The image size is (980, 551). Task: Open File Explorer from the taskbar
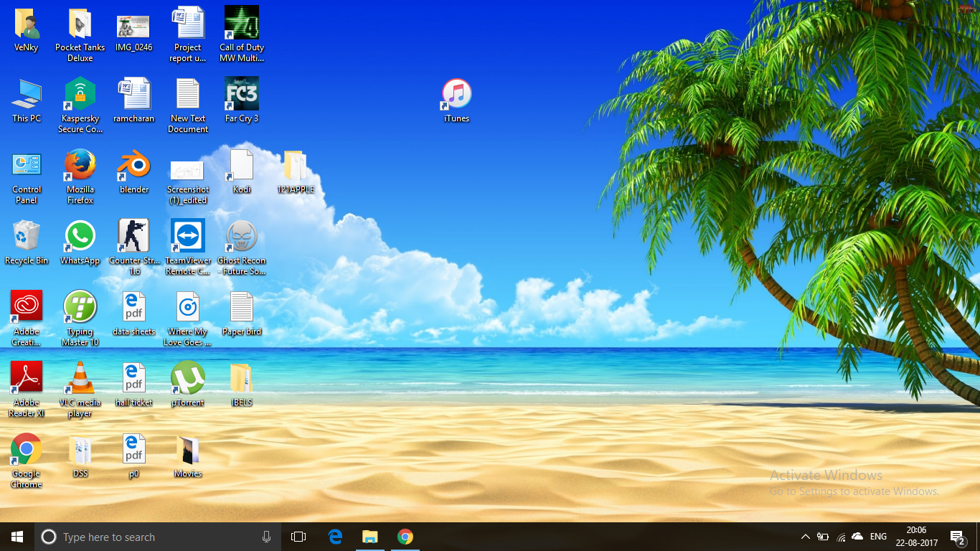(370, 537)
